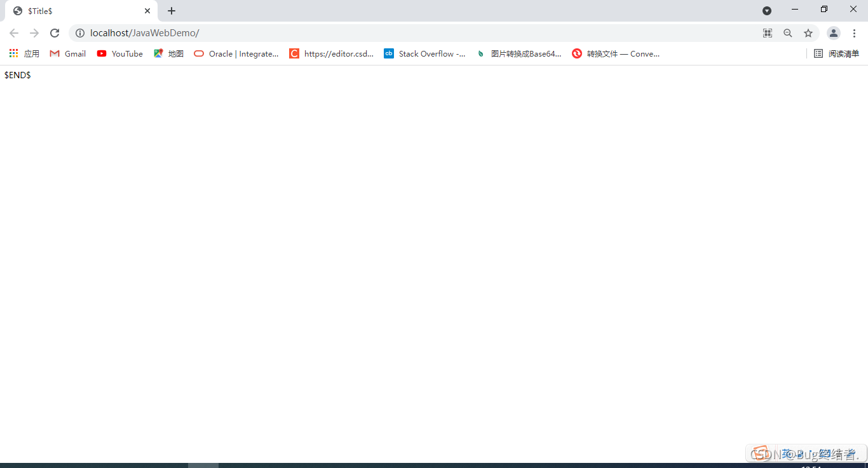Go forward to the next page

pos(34,33)
